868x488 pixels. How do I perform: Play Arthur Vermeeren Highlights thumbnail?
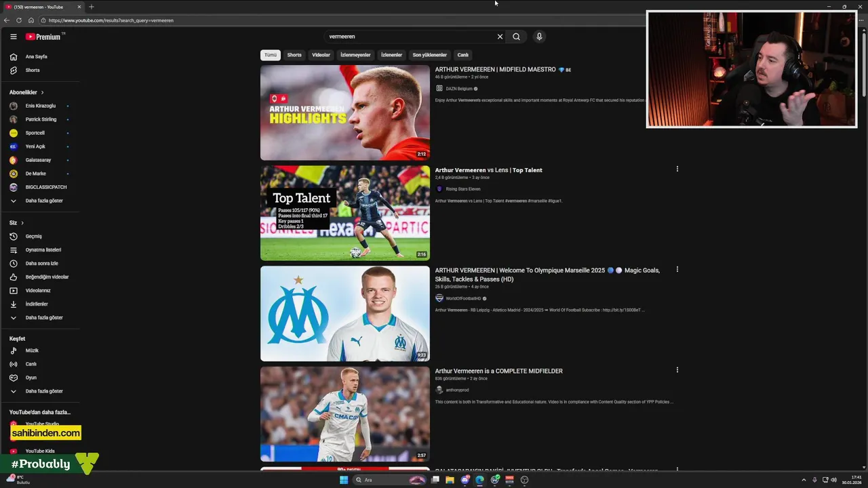point(345,113)
